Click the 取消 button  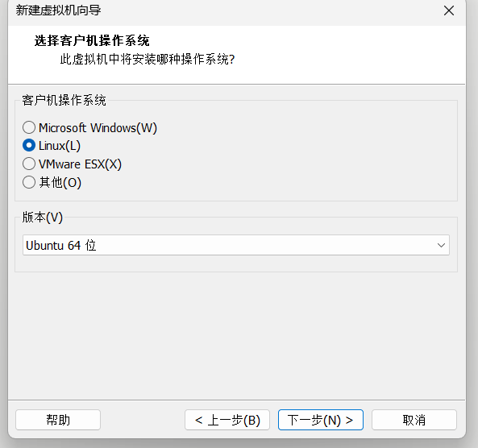pyautogui.click(x=414, y=420)
